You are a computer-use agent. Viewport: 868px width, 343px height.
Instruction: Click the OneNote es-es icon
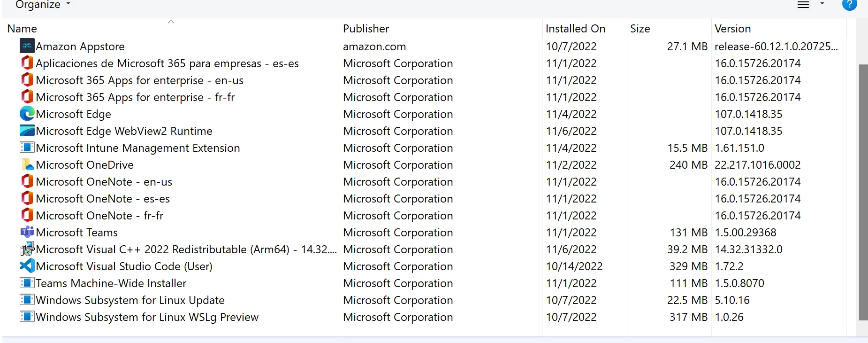pyautogui.click(x=27, y=198)
